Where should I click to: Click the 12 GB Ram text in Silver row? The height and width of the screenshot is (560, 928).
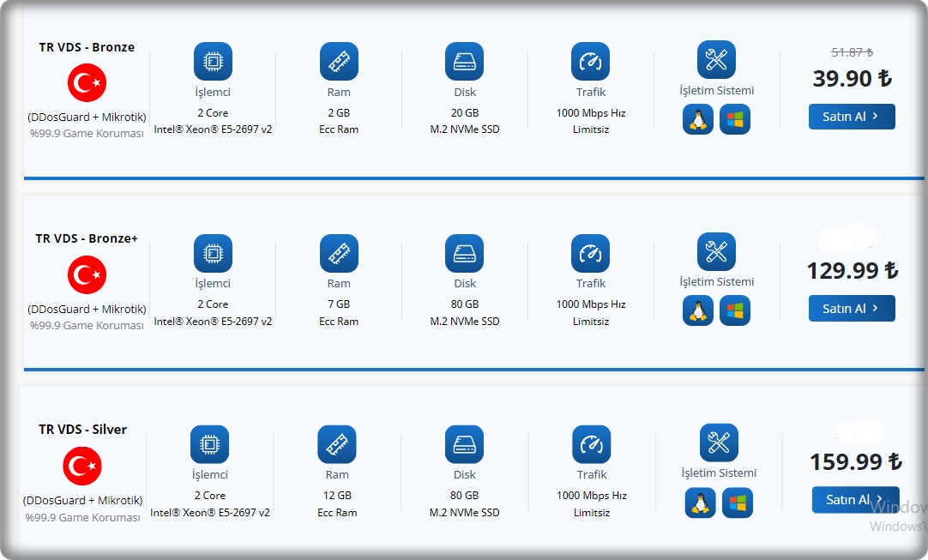(337, 496)
